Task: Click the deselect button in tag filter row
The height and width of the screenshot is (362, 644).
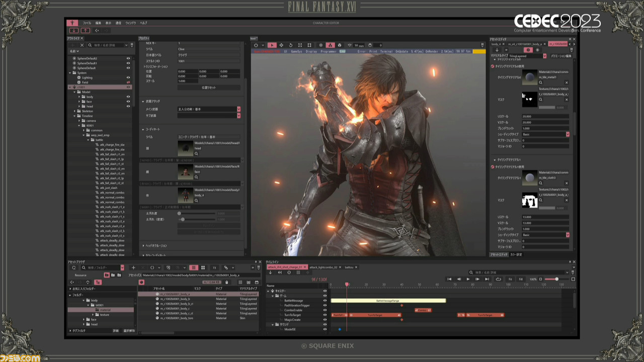Action: pyautogui.click(x=128, y=331)
